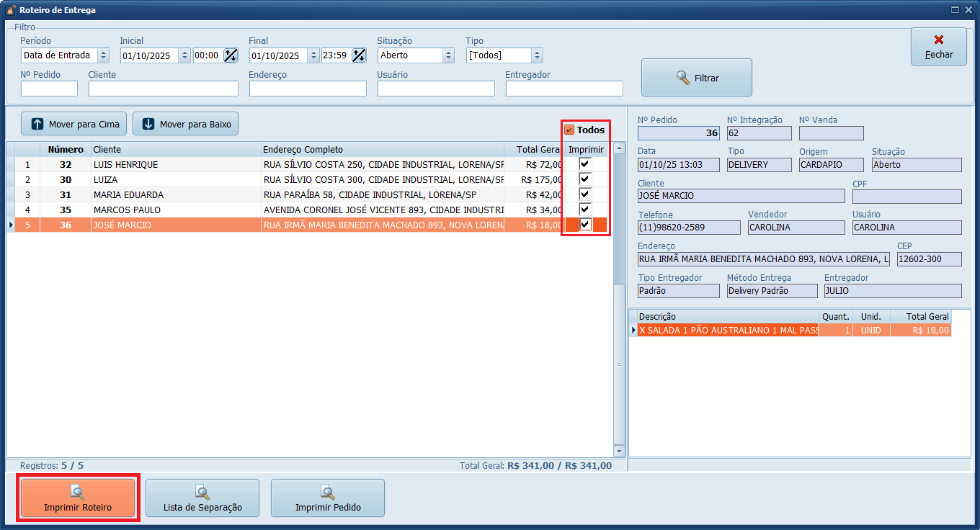The image size is (980, 530).
Task: Uncheck Imprimir for LUIS HENRIQUE
Action: click(585, 164)
